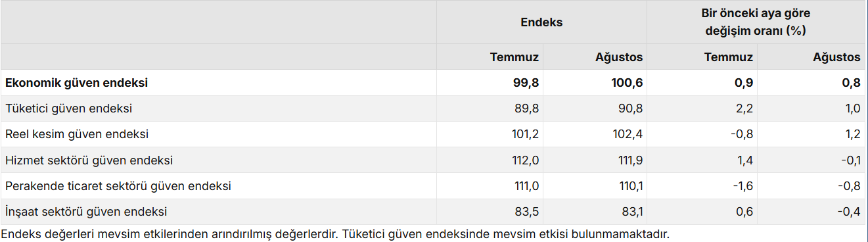868x242 pixels.
Task: Click the İnşaat sektörü güven endeksi label
Action: tap(86, 212)
